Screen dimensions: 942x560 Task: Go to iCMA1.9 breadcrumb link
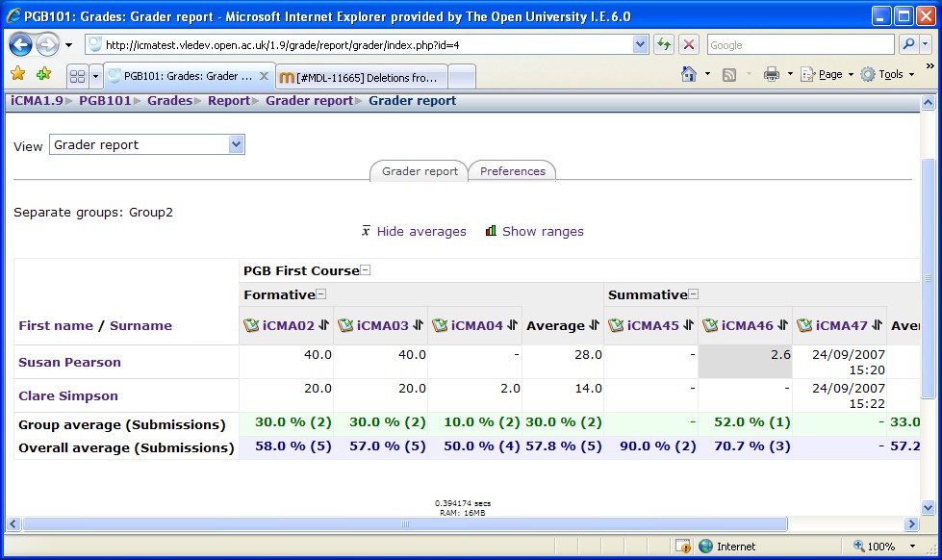(x=37, y=100)
